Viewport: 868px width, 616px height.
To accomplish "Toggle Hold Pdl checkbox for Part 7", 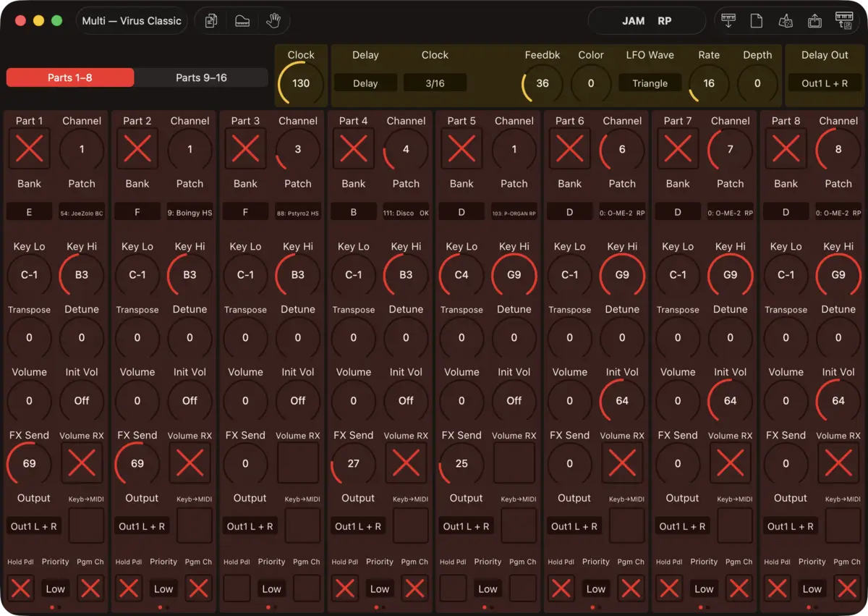I will click(670, 588).
